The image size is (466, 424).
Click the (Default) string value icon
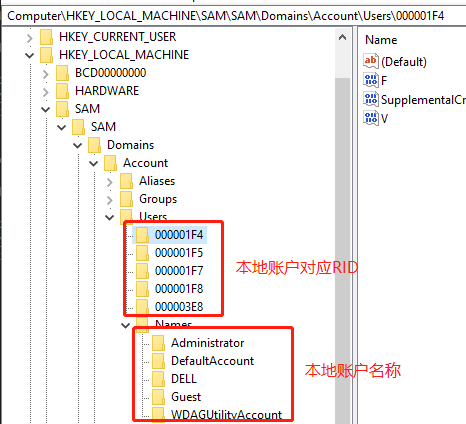point(371,61)
